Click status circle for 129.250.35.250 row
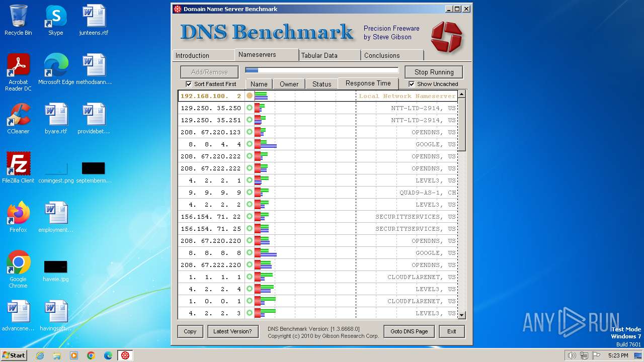Screen dimensions: 644x362 point(250,108)
